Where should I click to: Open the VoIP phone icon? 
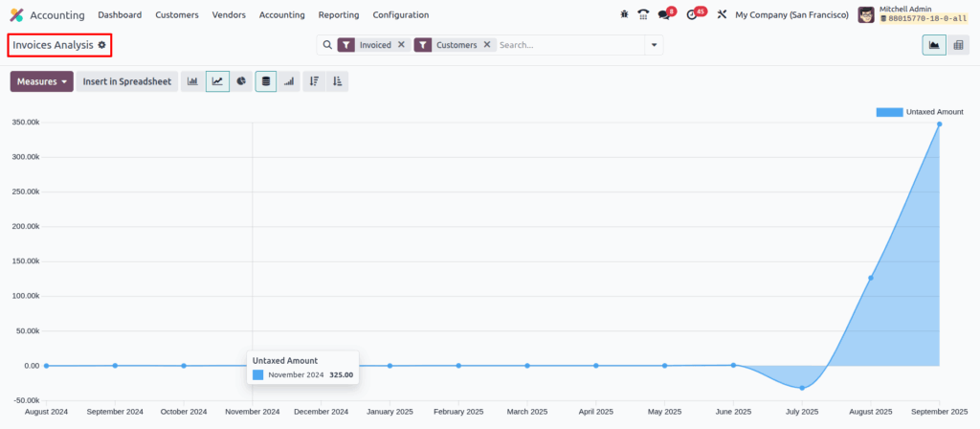coord(643,14)
